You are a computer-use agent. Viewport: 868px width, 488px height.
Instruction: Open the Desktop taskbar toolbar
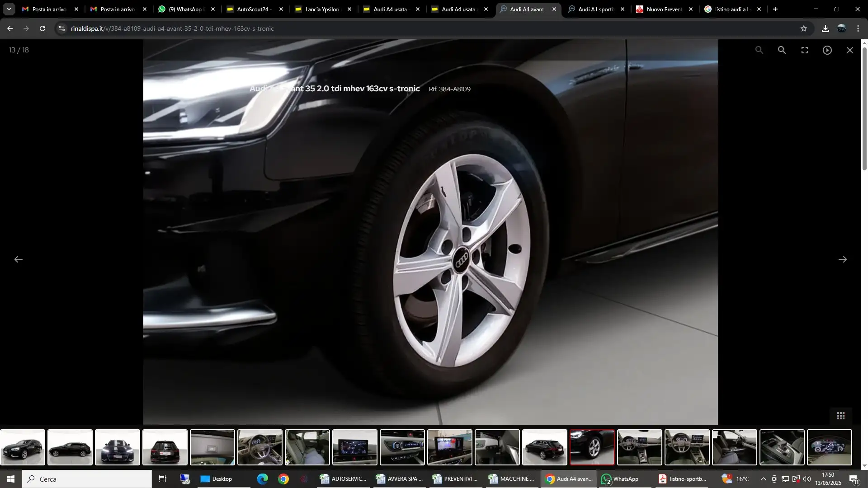(217, 479)
